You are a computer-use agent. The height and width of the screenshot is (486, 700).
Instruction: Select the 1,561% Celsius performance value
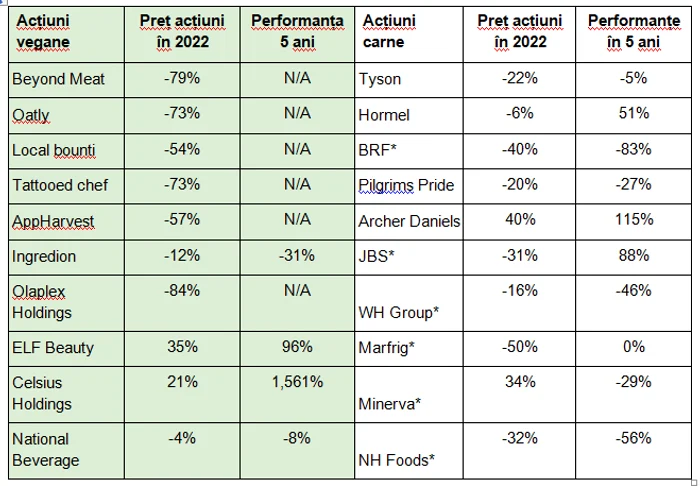[297, 395]
